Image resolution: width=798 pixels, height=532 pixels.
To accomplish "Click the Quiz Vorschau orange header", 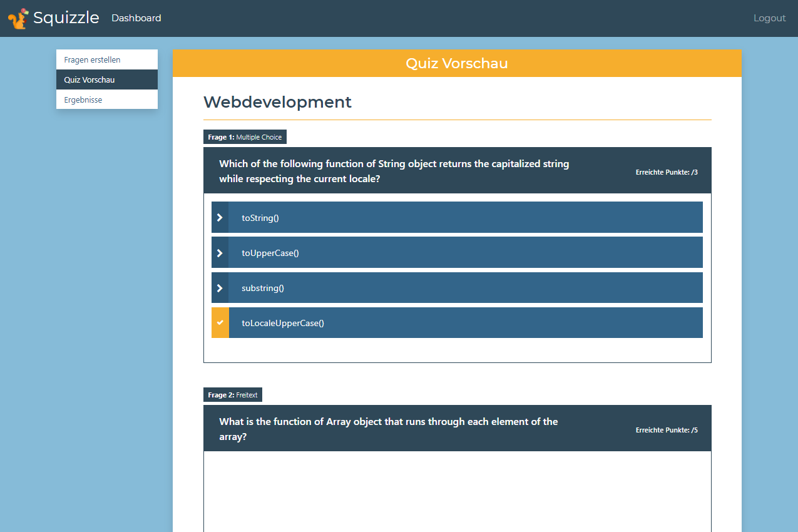I will click(457, 63).
